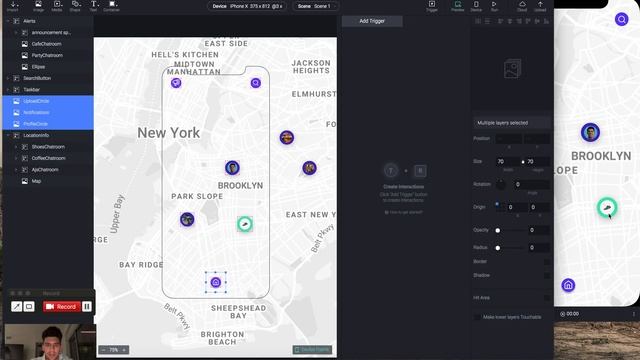The height and width of the screenshot is (360, 640).
Task: Click the green shoe marker on canvas
Action: (245, 224)
